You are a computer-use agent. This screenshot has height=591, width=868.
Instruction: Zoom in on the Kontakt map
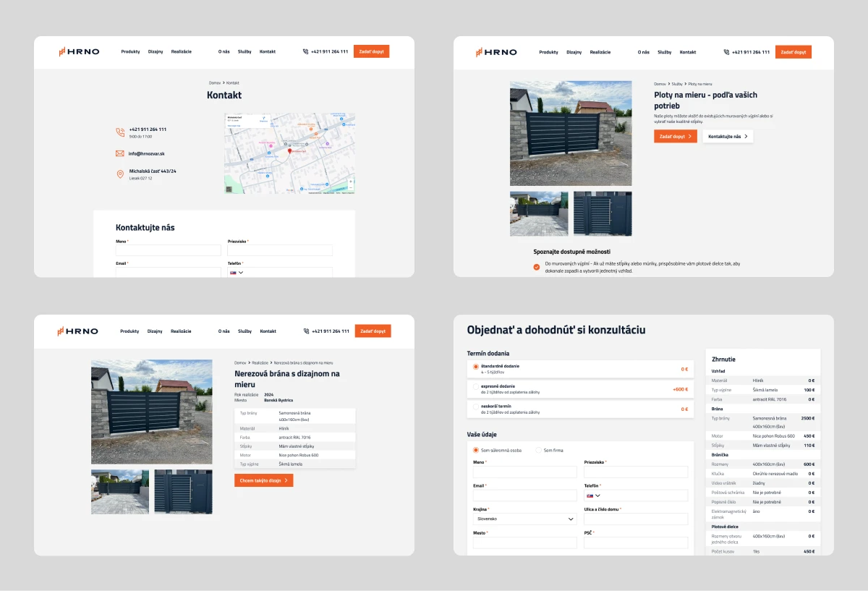(351, 181)
